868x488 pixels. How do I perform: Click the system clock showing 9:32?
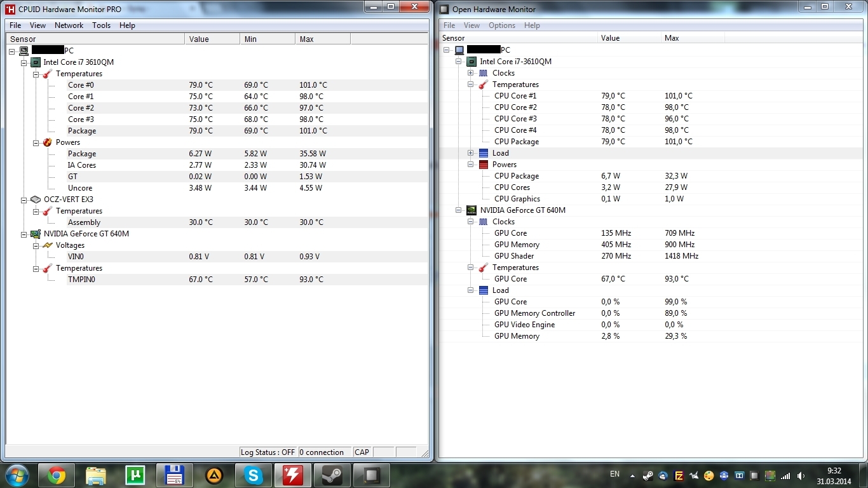tap(834, 475)
